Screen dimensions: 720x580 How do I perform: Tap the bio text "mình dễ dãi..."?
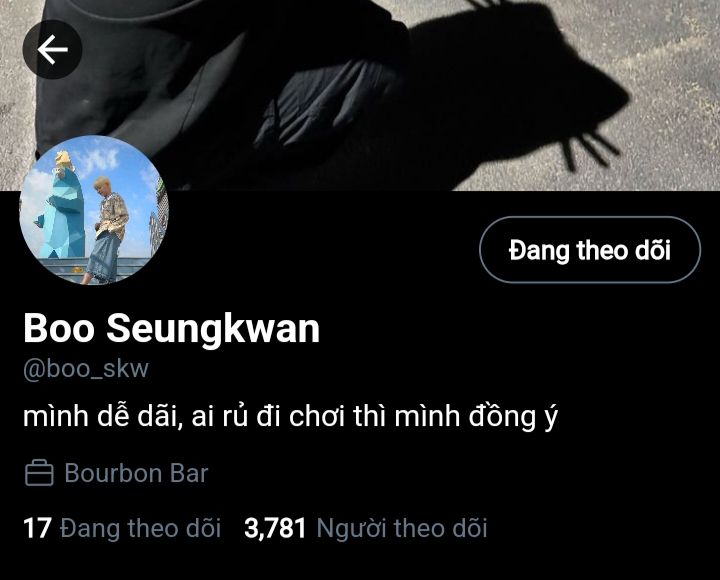(x=290, y=417)
